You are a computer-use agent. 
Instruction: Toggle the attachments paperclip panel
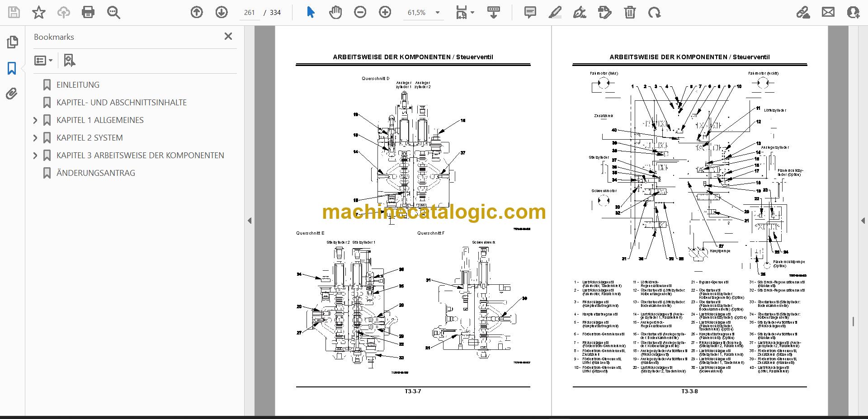(x=12, y=94)
